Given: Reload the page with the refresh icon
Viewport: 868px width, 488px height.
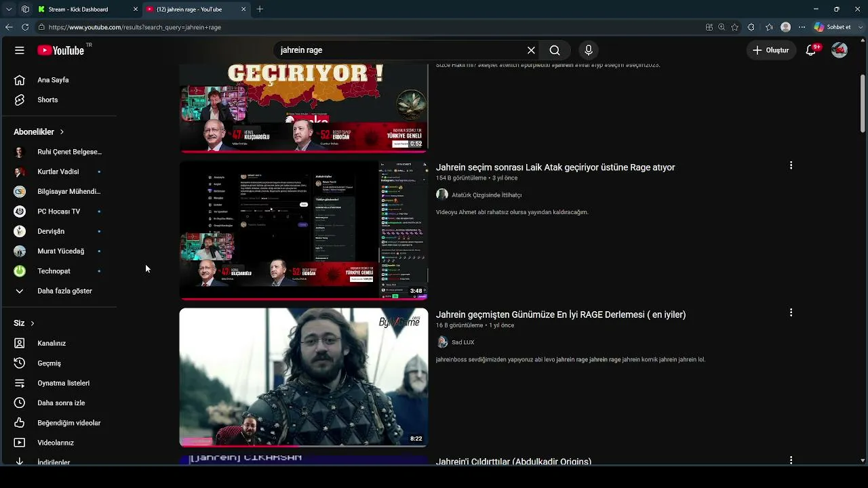Looking at the screenshot, I should click(25, 27).
